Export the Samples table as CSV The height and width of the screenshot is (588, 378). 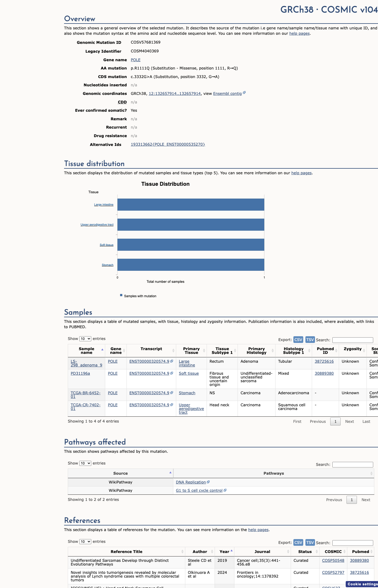pyautogui.click(x=298, y=339)
